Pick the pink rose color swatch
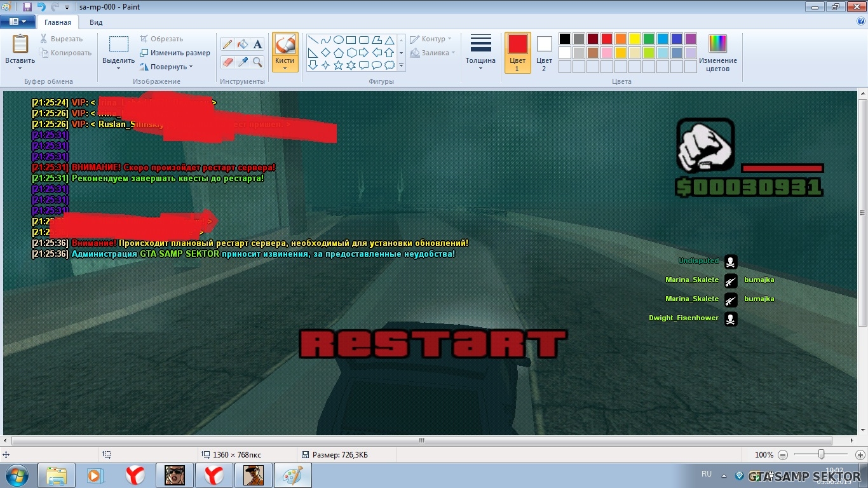 click(607, 53)
